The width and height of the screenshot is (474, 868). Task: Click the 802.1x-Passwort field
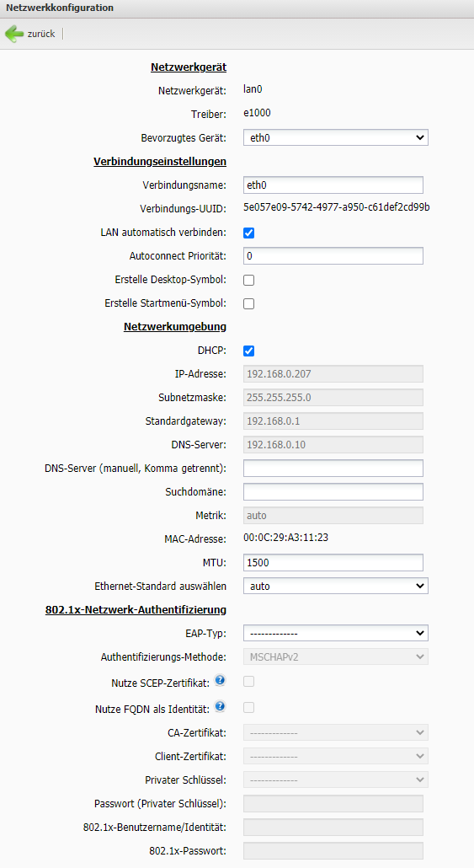click(333, 851)
